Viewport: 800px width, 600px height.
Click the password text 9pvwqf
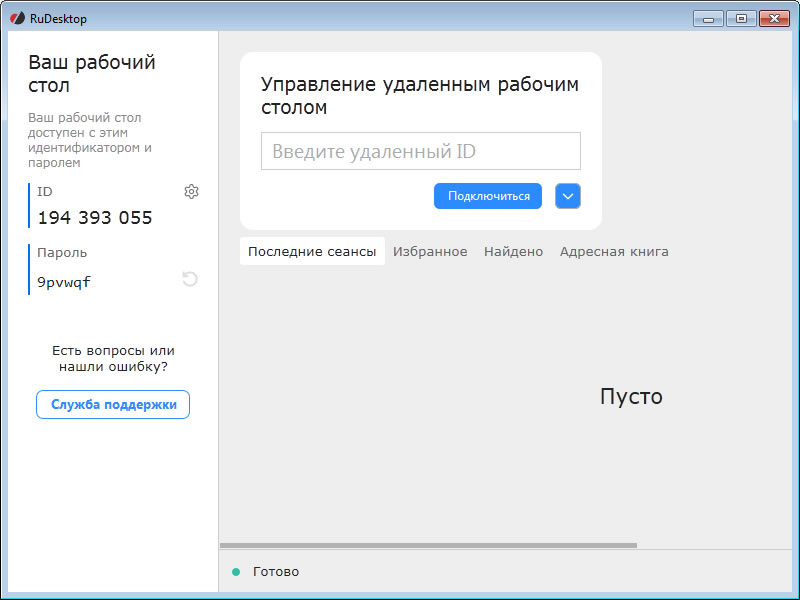[64, 282]
